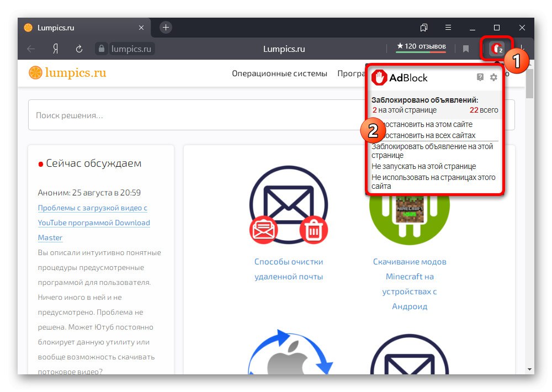This screenshot has width=552, height=392.
Task: Click the AdBlock extension icon in toolbar
Action: tap(496, 49)
